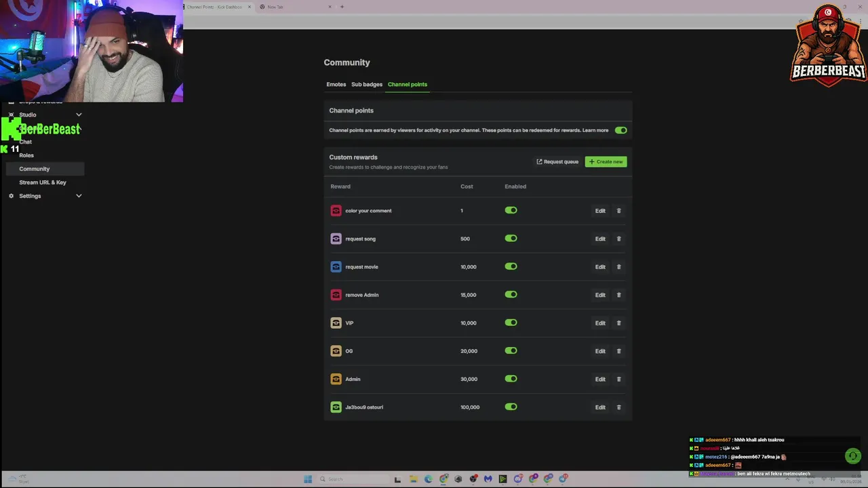868x488 pixels.
Task: Disable the 'remove Admin' reward
Action: tap(511, 295)
